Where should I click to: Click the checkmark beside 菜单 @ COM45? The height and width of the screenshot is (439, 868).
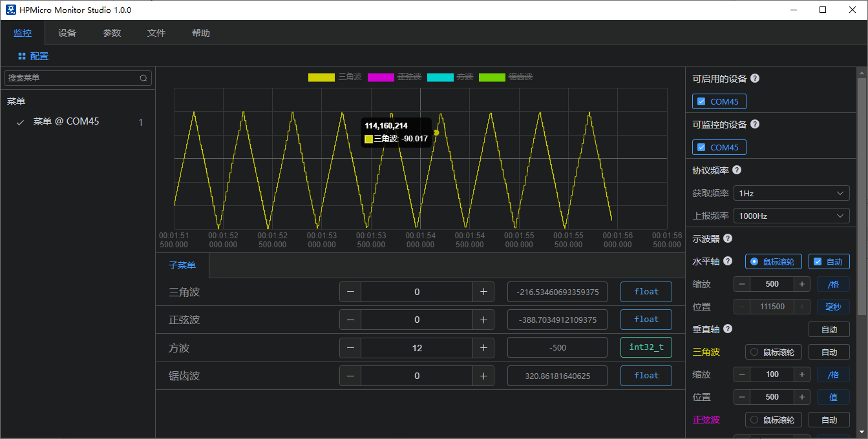coord(20,122)
